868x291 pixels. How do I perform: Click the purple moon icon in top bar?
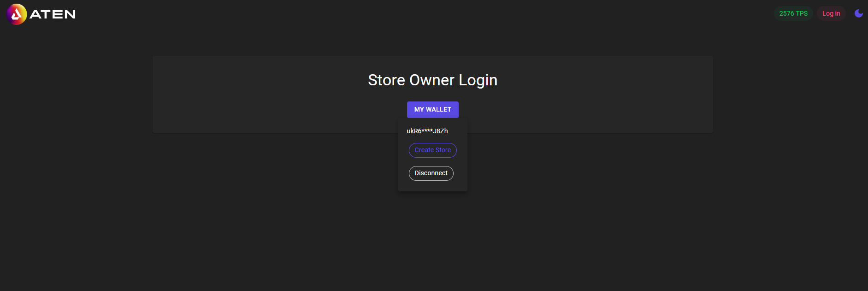(858, 13)
